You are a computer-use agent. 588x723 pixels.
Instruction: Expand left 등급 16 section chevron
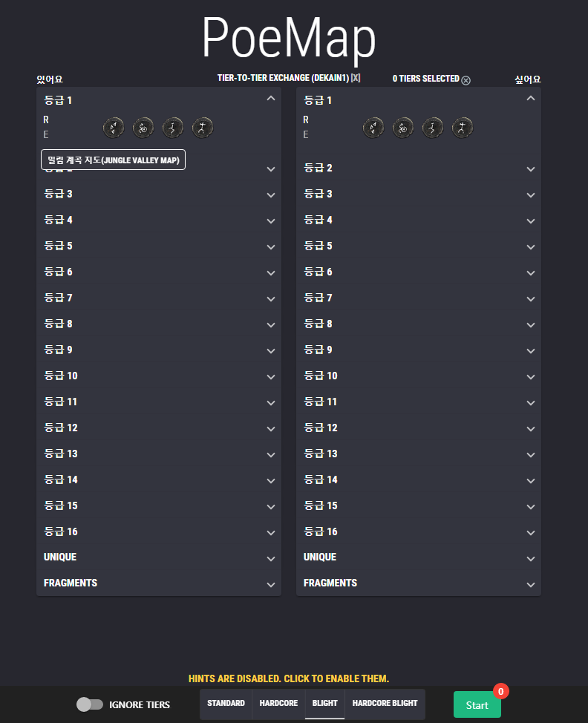click(271, 532)
